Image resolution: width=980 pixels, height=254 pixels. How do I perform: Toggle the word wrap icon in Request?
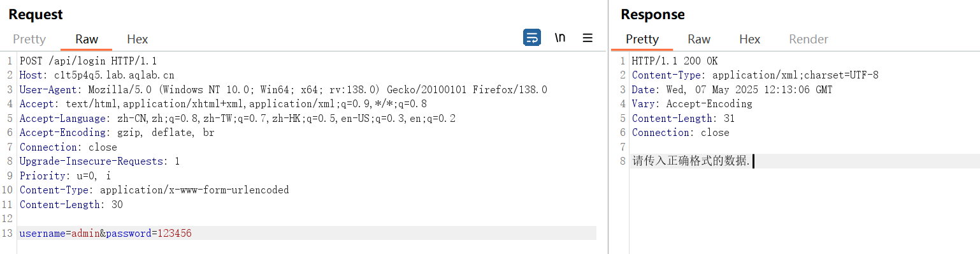pyautogui.click(x=532, y=38)
